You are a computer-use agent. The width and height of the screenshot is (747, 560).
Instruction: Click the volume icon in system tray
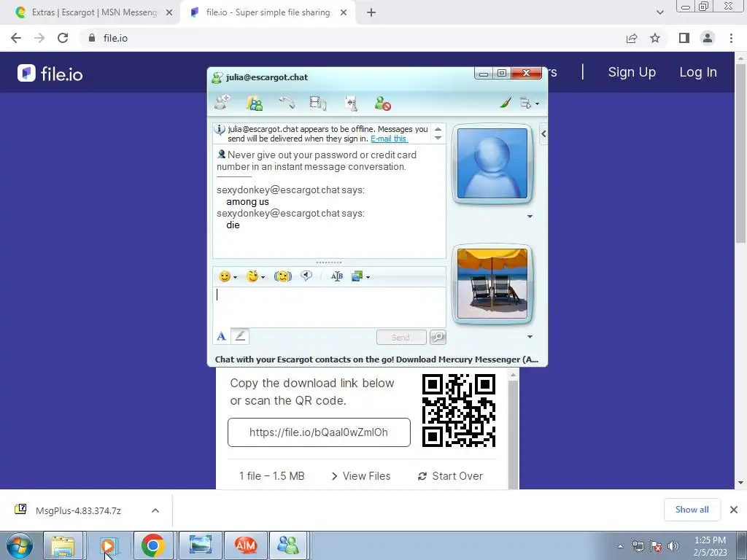673,546
